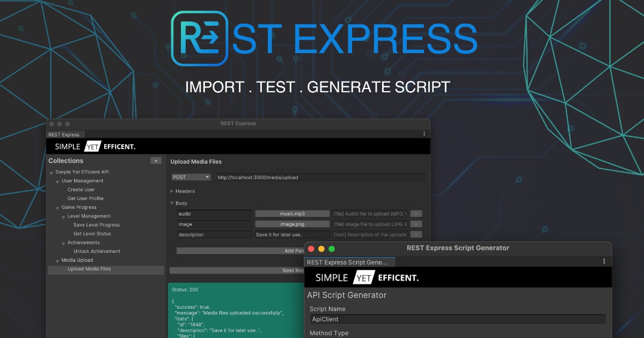This screenshot has height=338, width=644.
Task: Edit the image parameter key field
Action: coord(215,224)
